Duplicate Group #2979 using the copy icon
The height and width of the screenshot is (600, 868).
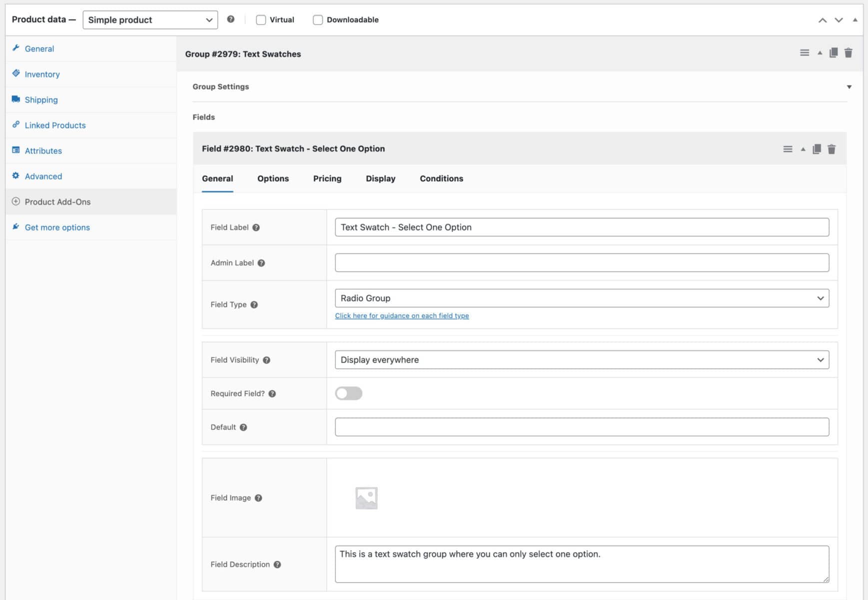[x=833, y=52]
